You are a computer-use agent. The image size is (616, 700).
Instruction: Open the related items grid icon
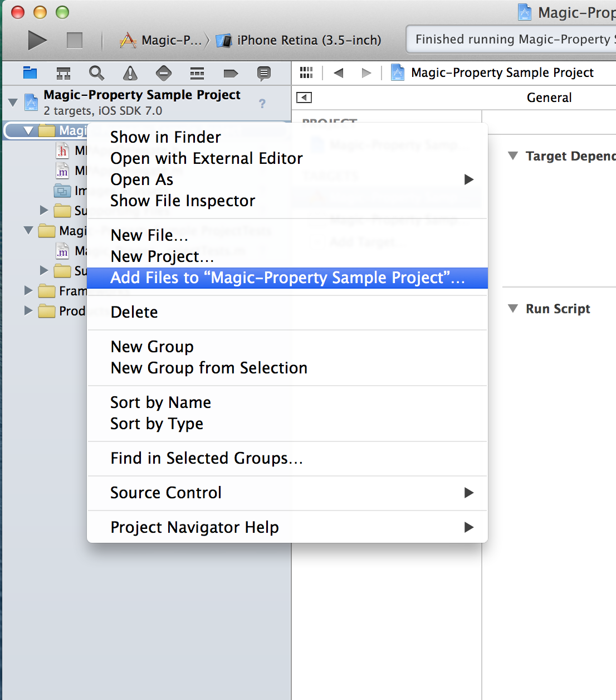(306, 72)
